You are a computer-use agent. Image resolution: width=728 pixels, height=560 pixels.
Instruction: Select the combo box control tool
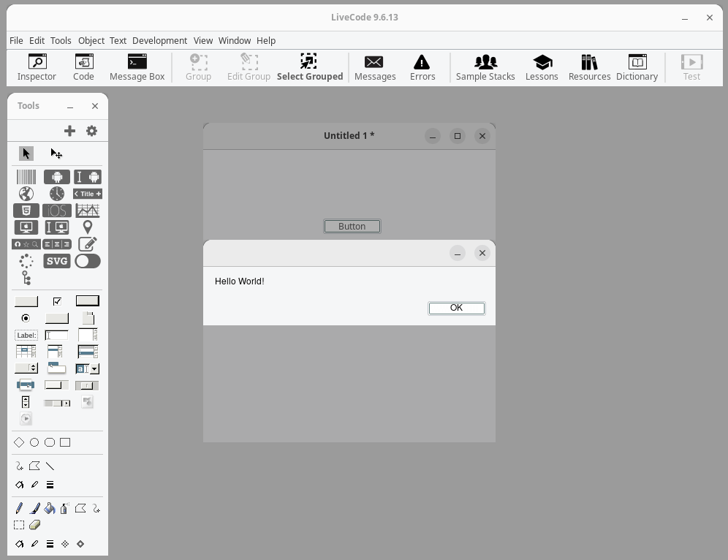tap(87, 368)
